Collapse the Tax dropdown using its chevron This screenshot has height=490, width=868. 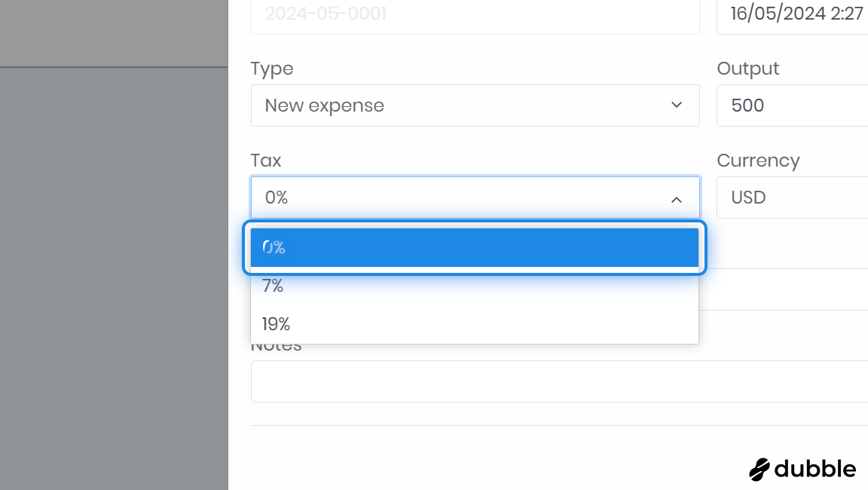point(676,199)
